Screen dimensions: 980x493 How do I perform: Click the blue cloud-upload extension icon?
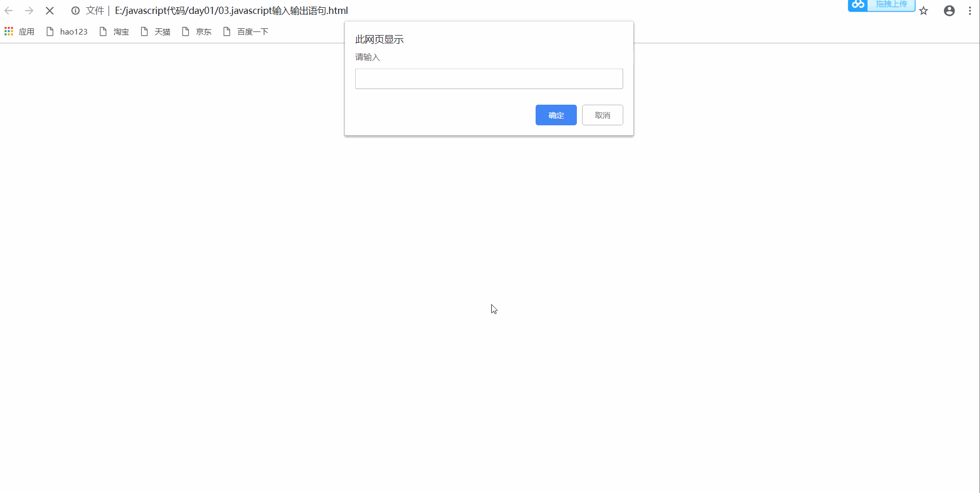pos(858,5)
